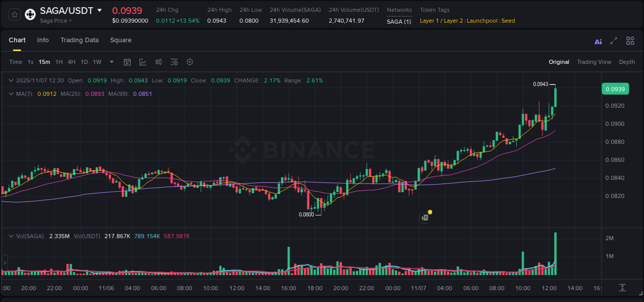Open the Square tab

pyautogui.click(x=121, y=40)
